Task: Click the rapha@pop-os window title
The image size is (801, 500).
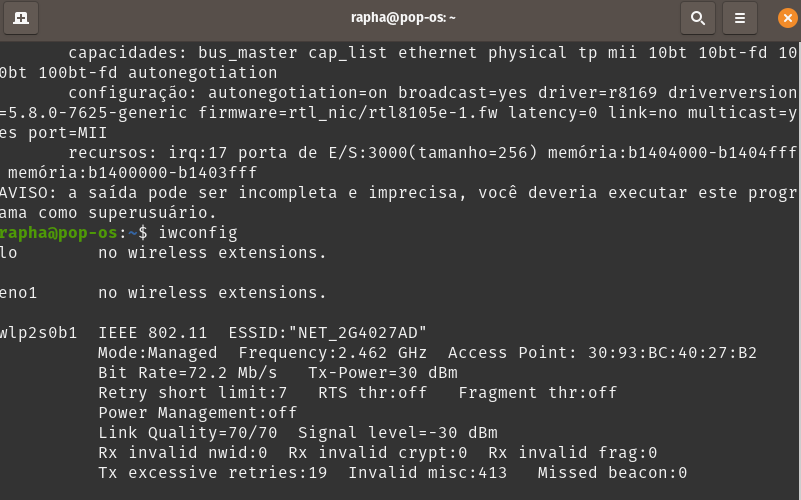Action: pos(403,17)
